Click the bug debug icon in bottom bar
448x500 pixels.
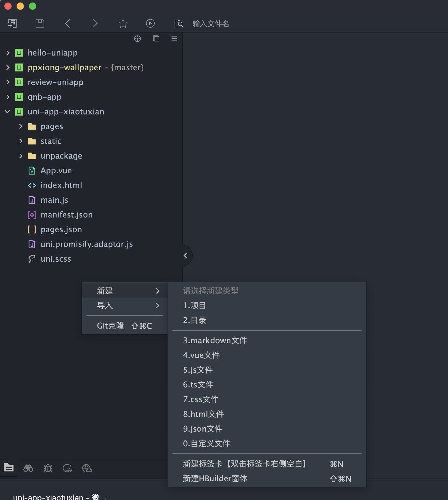point(48,468)
